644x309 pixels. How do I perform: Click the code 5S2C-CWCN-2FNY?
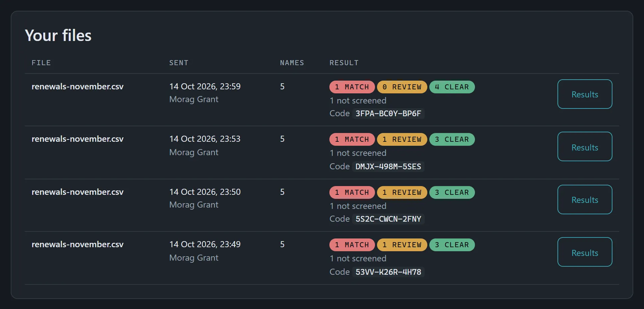pyautogui.click(x=388, y=219)
